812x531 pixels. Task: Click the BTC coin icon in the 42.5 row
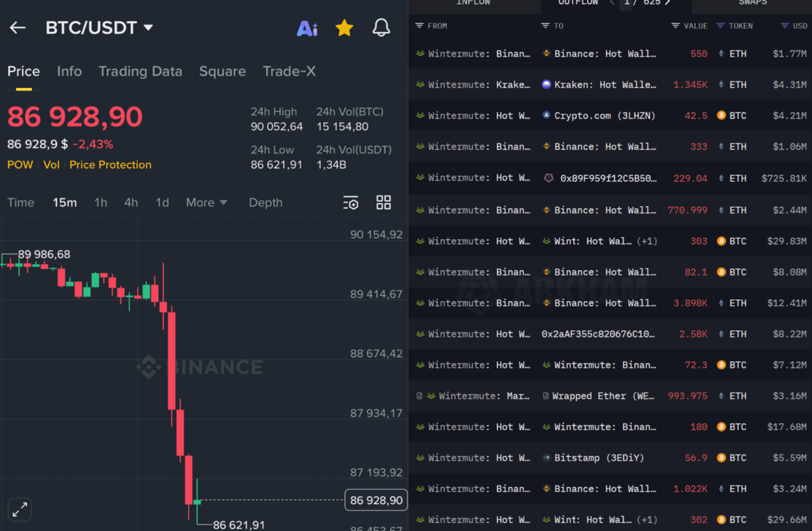point(721,115)
